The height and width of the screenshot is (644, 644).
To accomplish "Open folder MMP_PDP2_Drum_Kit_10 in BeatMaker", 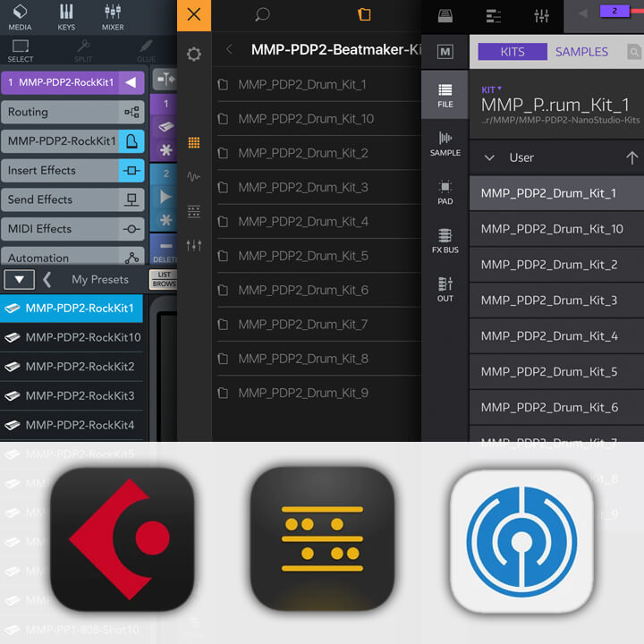I will pyautogui.click(x=318, y=119).
